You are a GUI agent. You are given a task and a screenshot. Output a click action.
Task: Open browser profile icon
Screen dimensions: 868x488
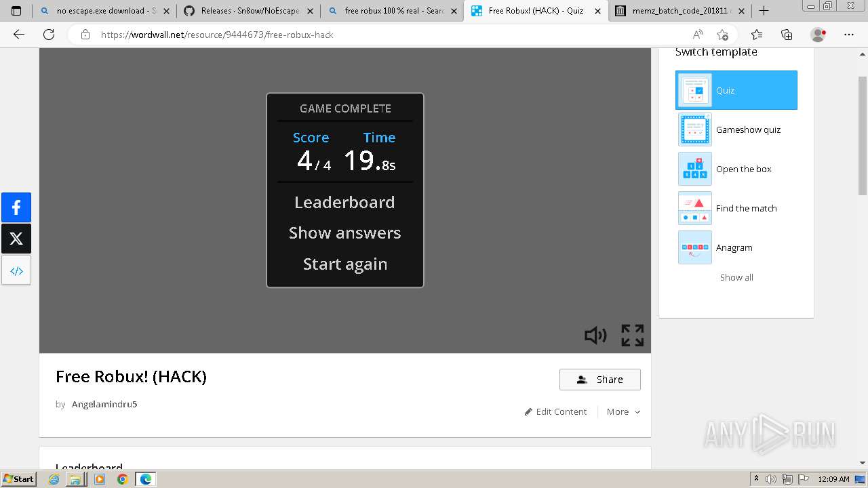pyautogui.click(x=818, y=35)
